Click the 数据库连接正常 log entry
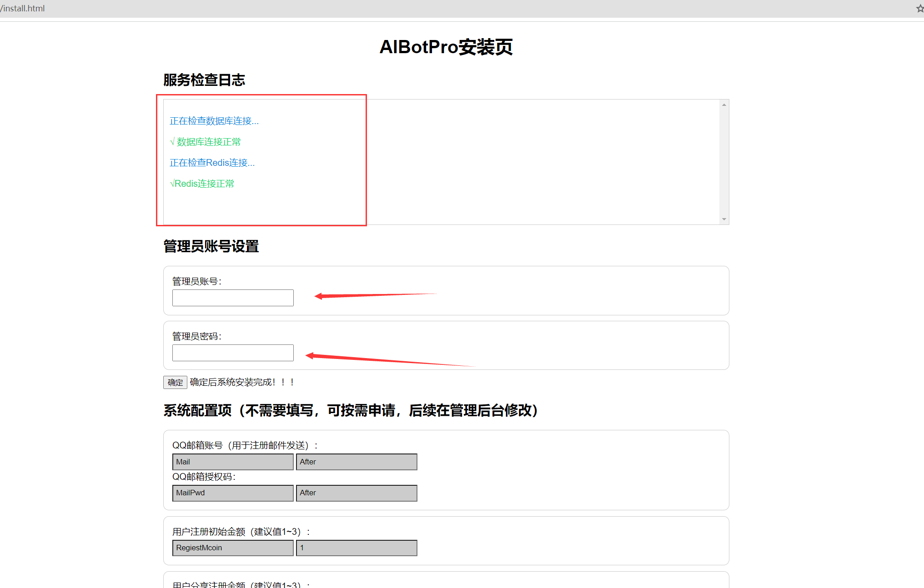 click(206, 142)
